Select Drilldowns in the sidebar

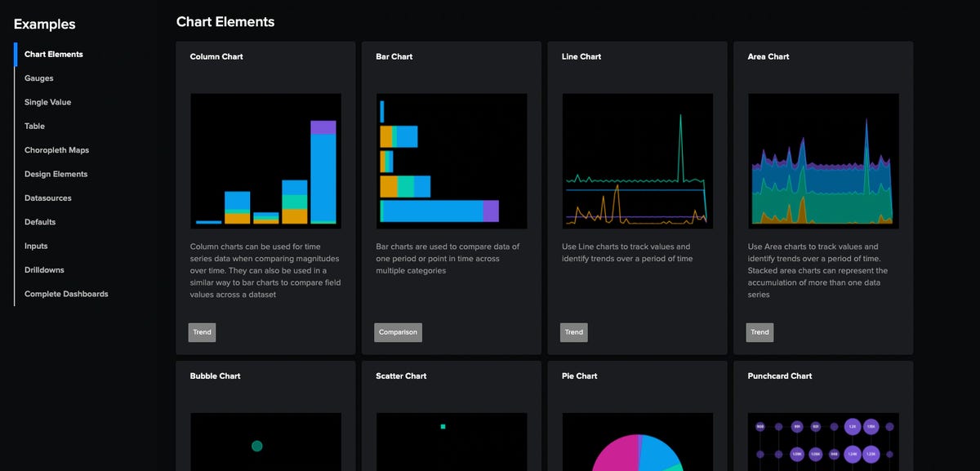click(44, 270)
